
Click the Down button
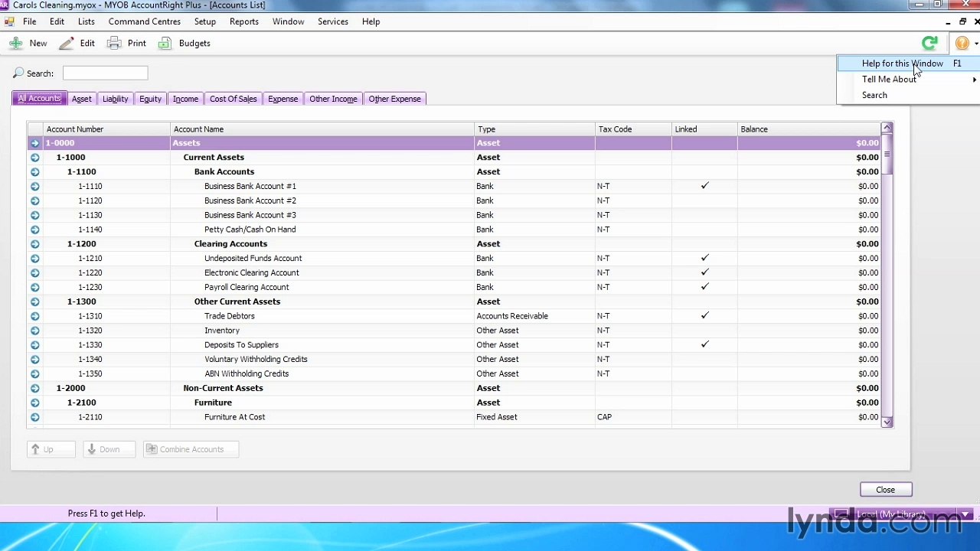[109, 450]
